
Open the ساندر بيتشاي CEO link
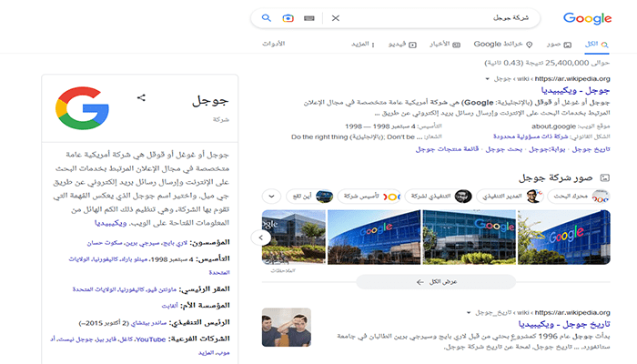point(148,323)
